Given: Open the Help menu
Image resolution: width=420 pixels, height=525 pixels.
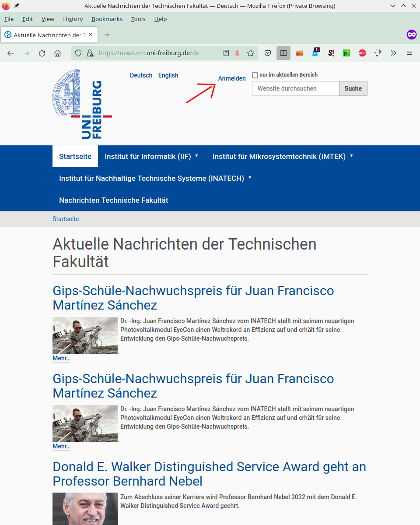Looking at the screenshot, I should click(160, 19).
